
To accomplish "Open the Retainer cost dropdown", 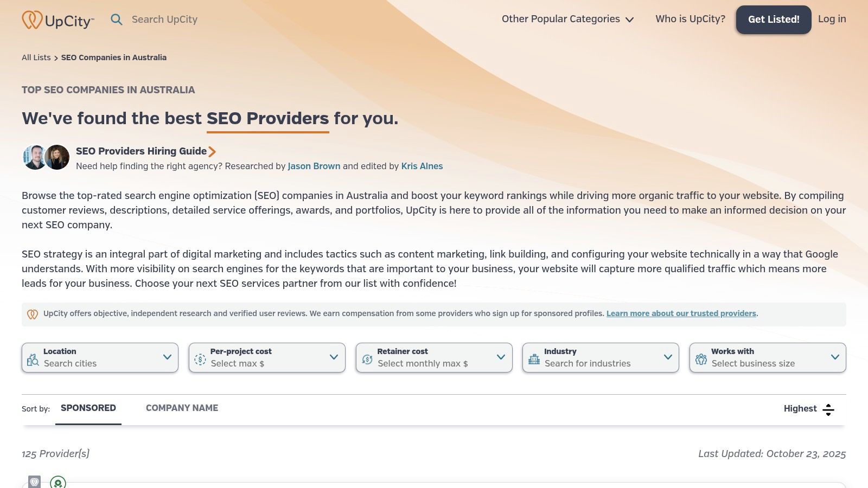I will [x=501, y=357].
